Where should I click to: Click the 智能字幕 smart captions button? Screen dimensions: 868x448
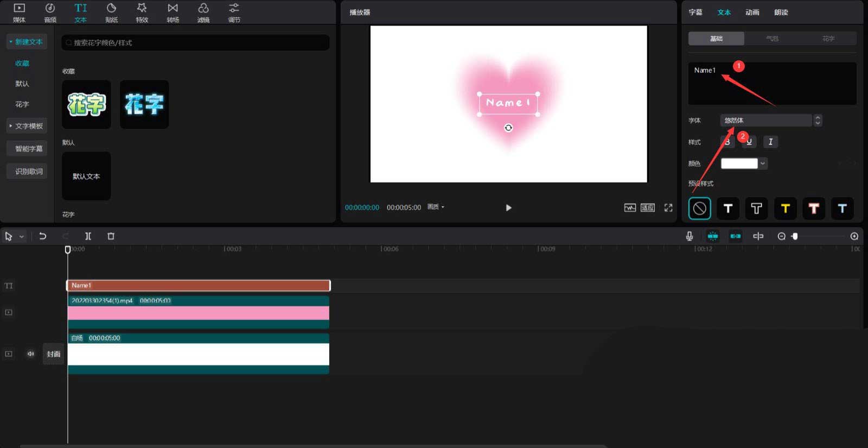[28, 149]
